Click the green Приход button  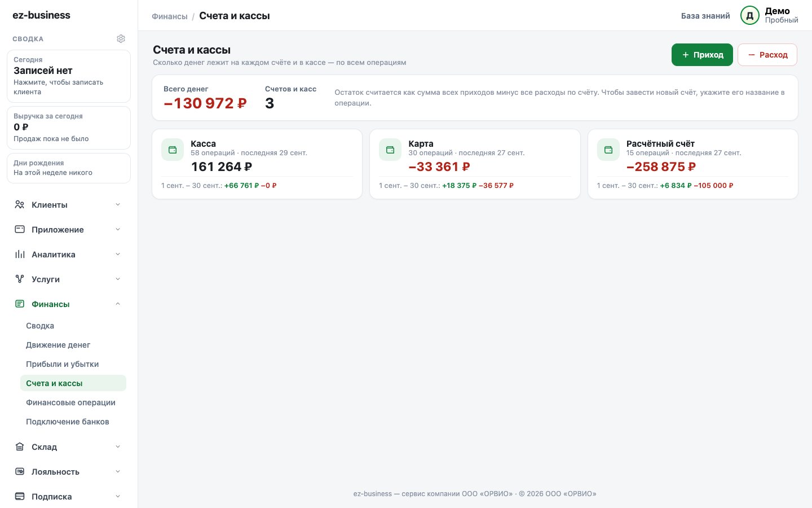702,55
